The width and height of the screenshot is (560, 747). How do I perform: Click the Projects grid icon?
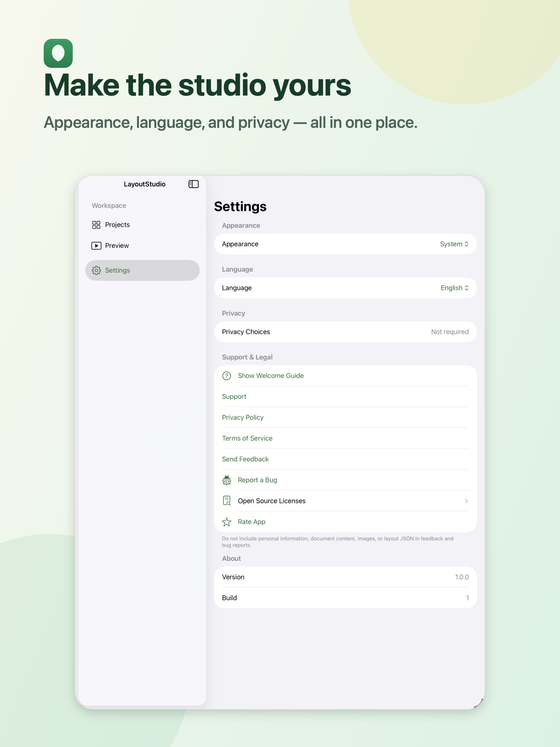click(x=96, y=225)
